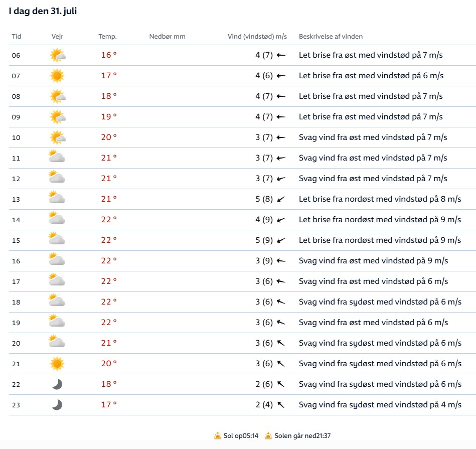
Task: Click the Vind (vindstød) m/s header
Action: click(257, 37)
